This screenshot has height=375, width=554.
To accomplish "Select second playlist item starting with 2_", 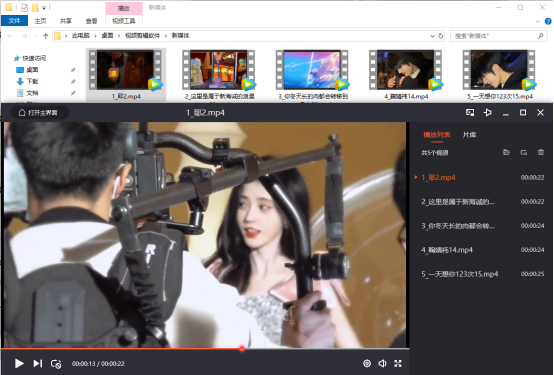I will click(481, 201).
